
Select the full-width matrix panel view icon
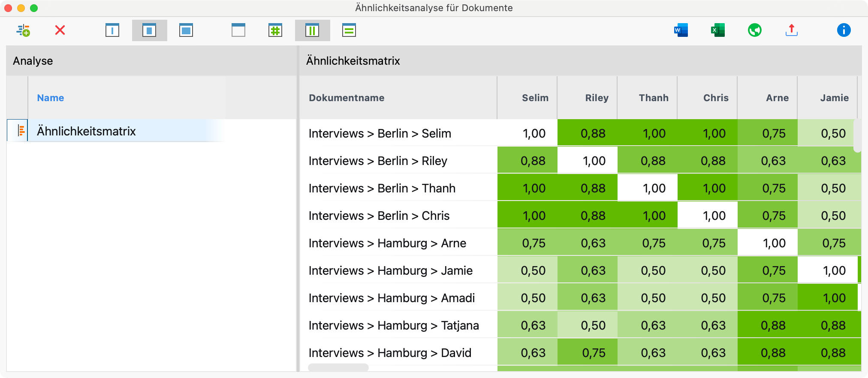point(186,30)
